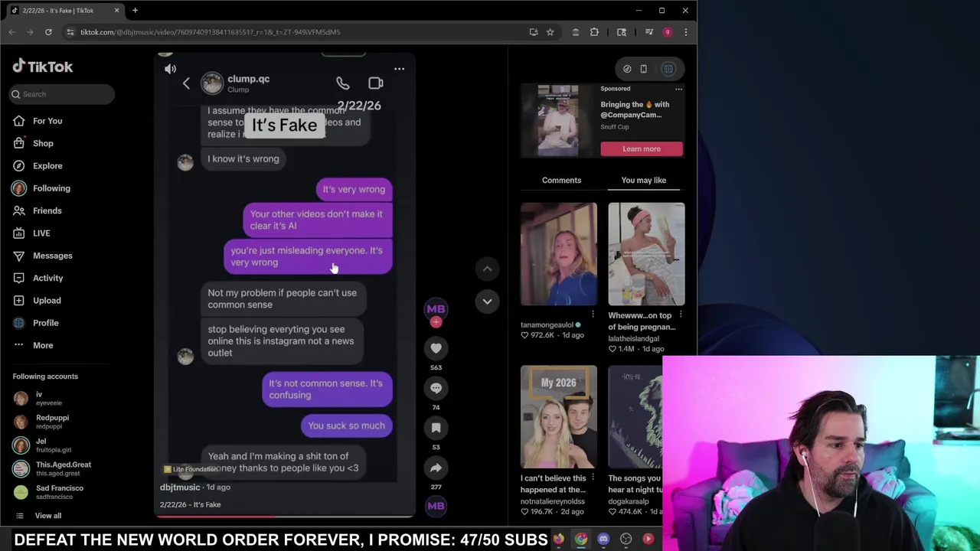This screenshot has width=980, height=551.
Task: Save the video with the bookmark icon
Action: click(436, 428)
